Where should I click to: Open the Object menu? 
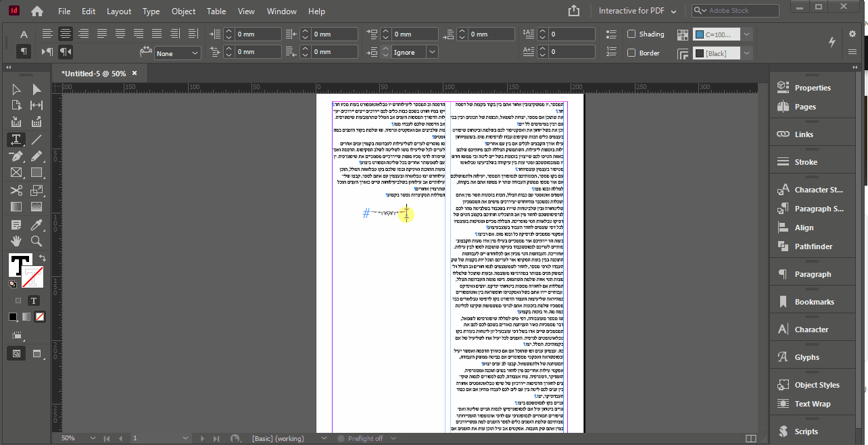tap(183, 11)
